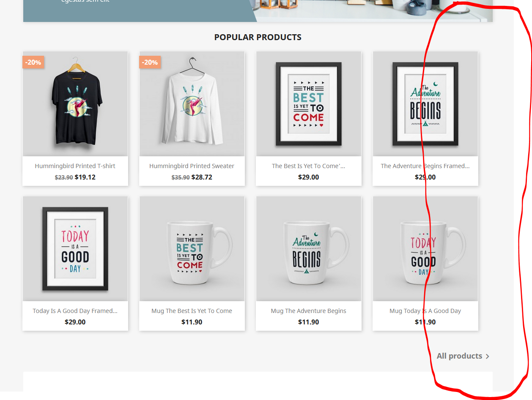This screenshot has height=400, width=532.
Task: Open the Hummingbird Printed Sweater image
Action: pos(192,104)
